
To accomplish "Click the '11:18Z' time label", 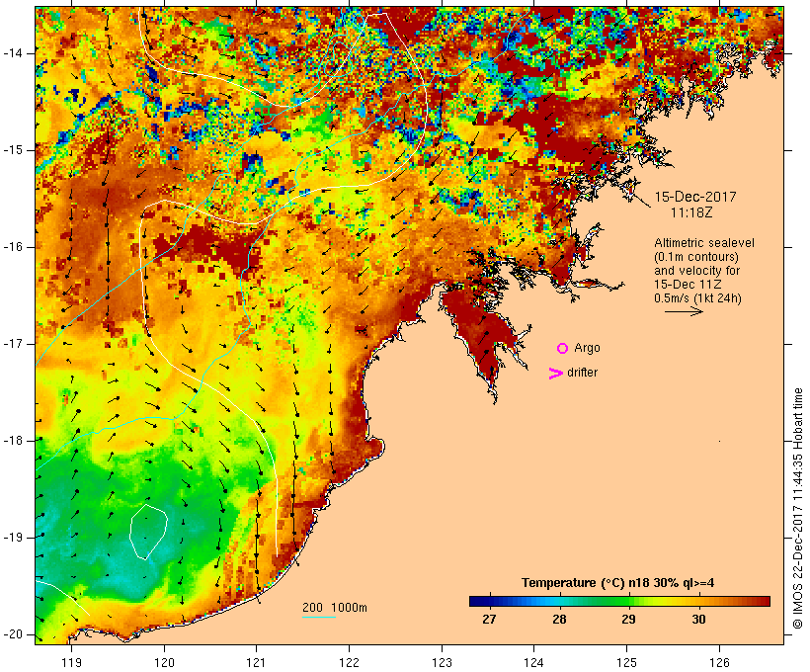I will click(x=691, y=212).
